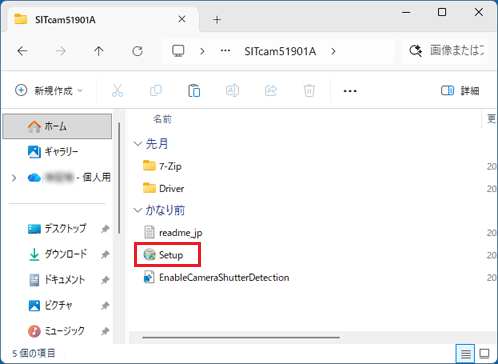Add a new tab with plus button

[x=217, y=20]
